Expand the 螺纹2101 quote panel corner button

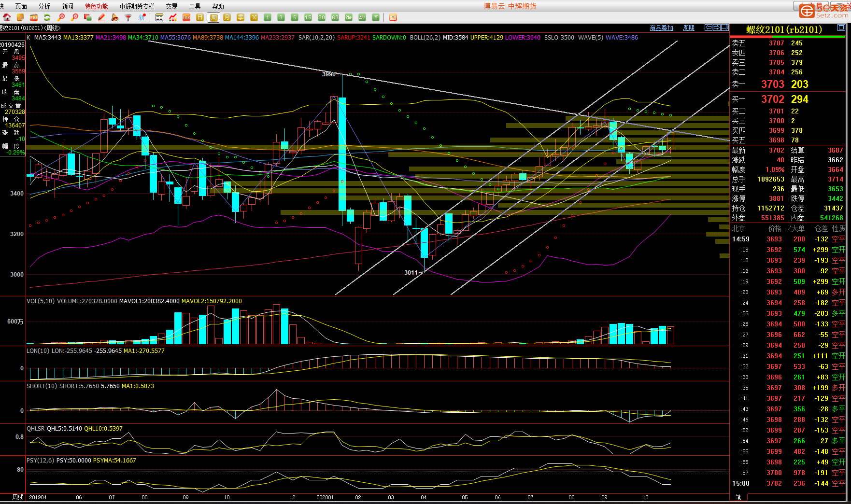point(841,28)
